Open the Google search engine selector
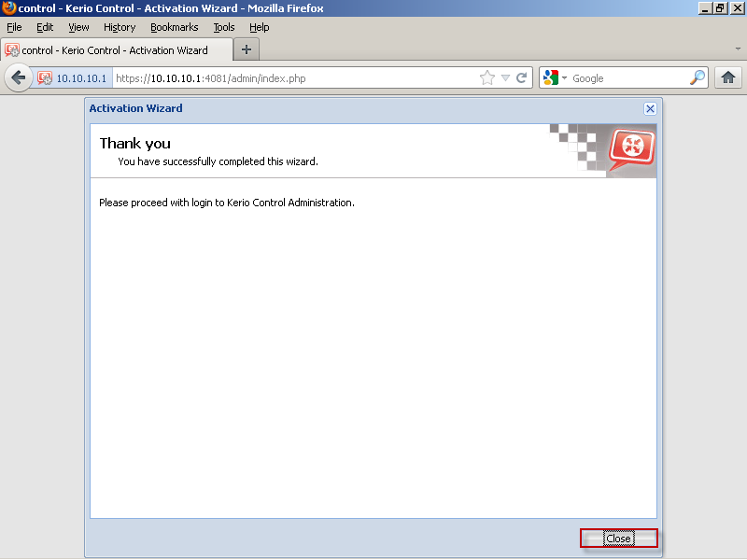This screenshot has width=747, height=560. pyautogui.click(x=555, y=77)
